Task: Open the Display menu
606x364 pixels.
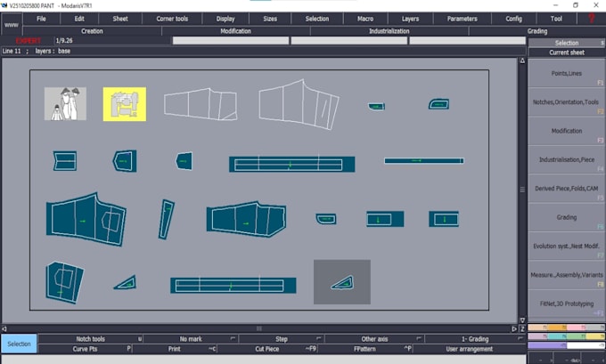Action: pos(225,19)
